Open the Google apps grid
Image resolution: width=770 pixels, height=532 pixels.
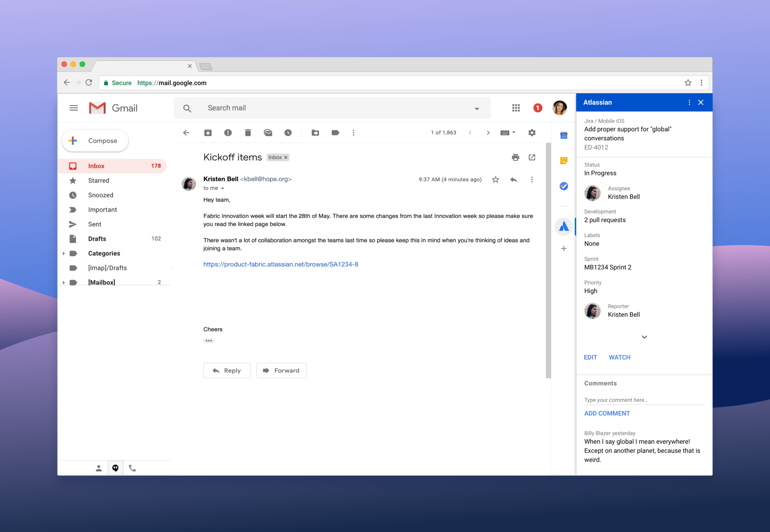pyautogui.click(x=516, y=108)
